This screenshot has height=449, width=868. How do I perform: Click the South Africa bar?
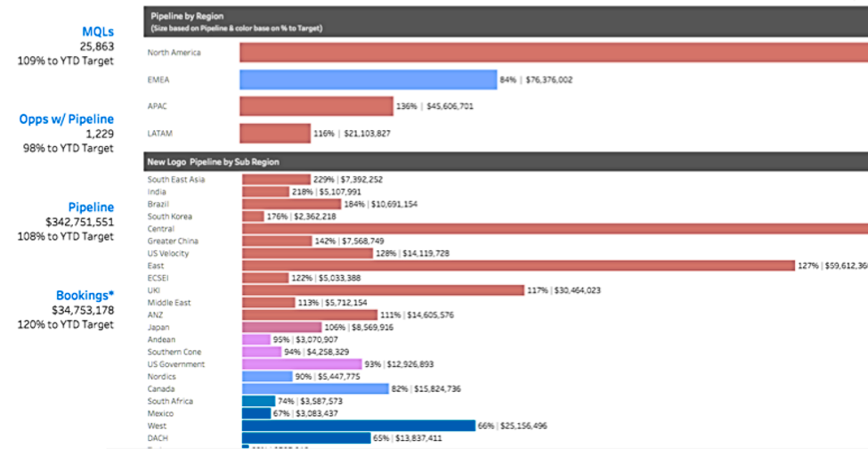click(x=258, y=401)
